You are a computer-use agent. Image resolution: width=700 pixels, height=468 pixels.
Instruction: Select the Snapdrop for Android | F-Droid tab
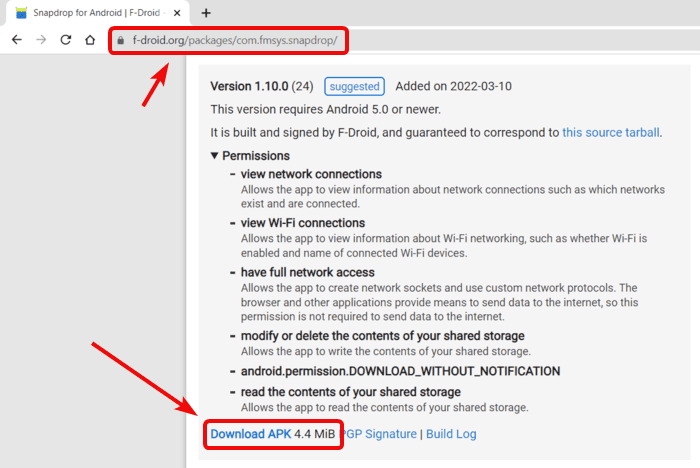click(97, 13)
